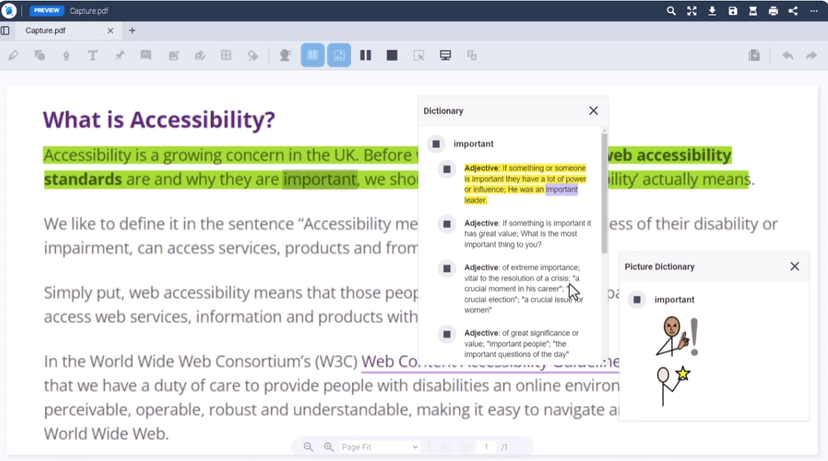The image size is (828, 461).
Task: Click Capture.pdf filename in title bar
Action: coord(89,11)
